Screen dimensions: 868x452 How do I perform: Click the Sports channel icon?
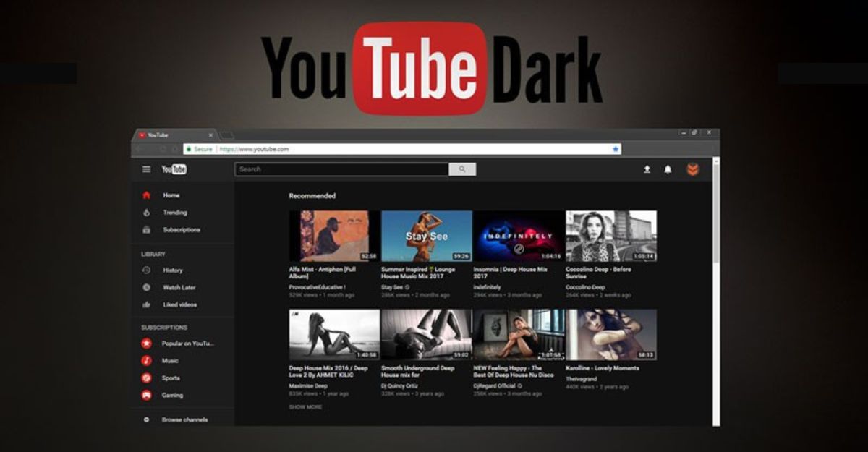coord(146,378)
